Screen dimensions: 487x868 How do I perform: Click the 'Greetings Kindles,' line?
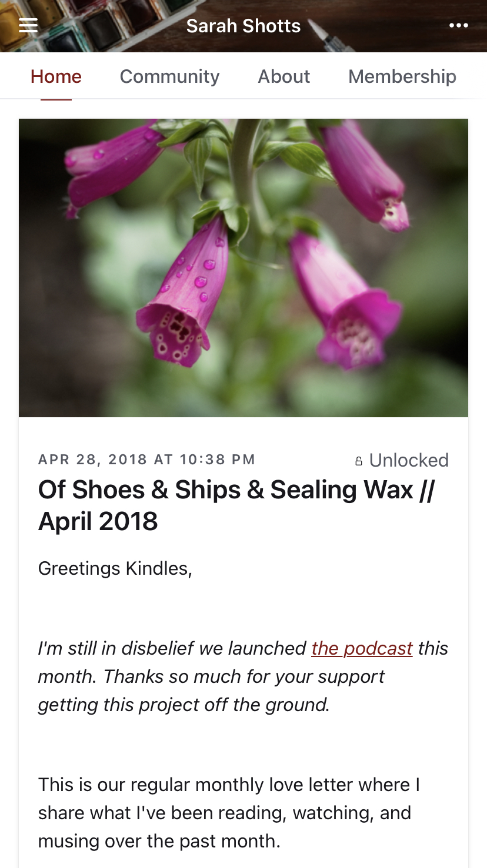click(x=115, y=568)
